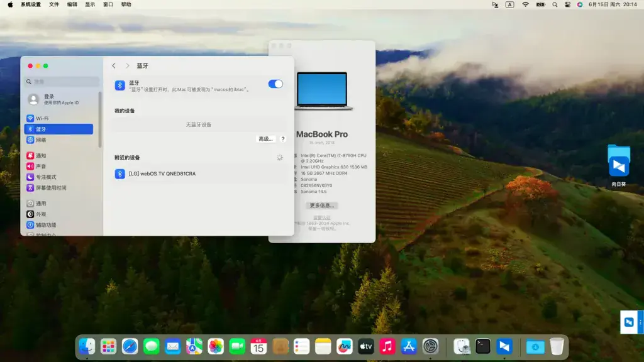This screenshot has height=362, width=644.
Task: Open Spotlight search from the menu bar
Action: pos(555,4)
